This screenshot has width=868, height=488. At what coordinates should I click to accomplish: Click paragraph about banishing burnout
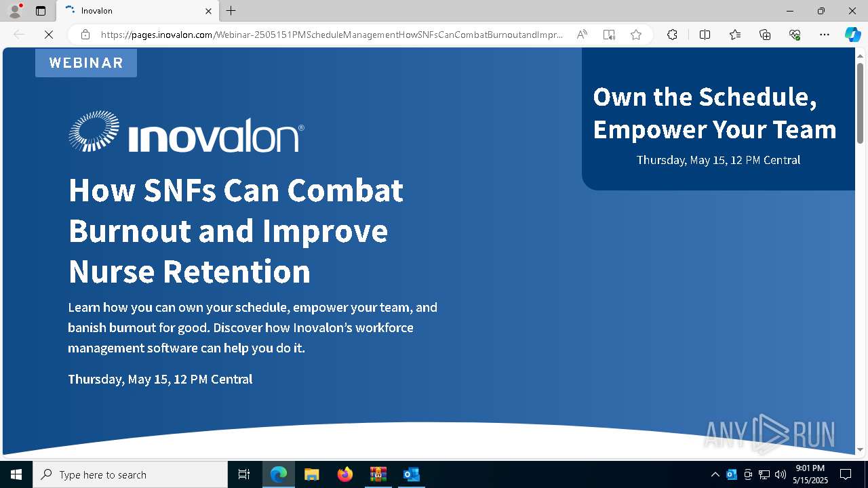point(252,327)
